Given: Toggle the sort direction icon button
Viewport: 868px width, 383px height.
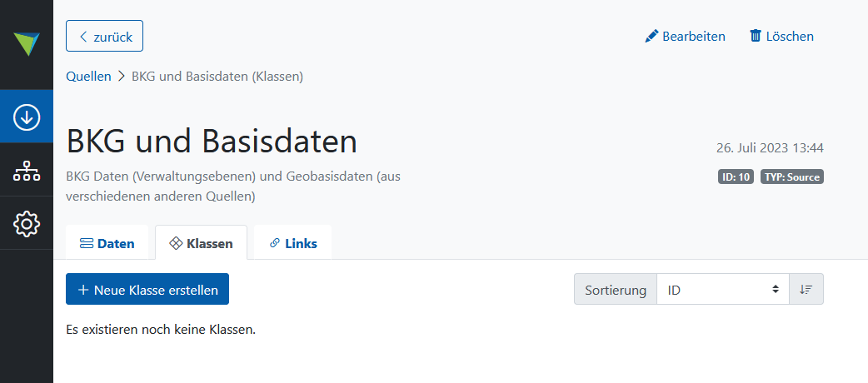Looking at the screenshot, I should [x=806, y=289].
